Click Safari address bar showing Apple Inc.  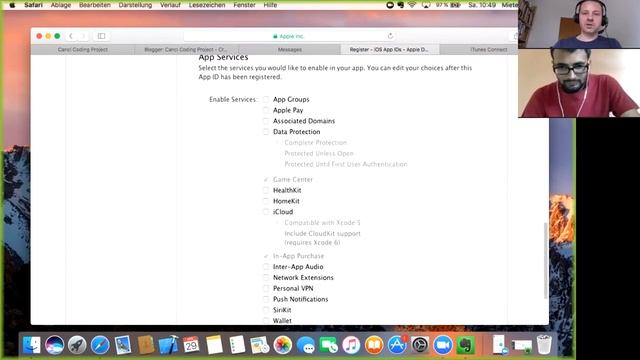(x=289, y=36)
